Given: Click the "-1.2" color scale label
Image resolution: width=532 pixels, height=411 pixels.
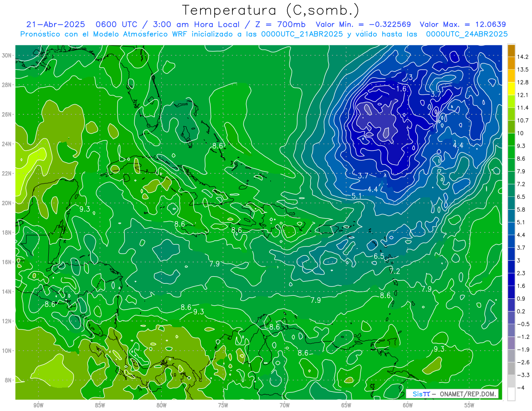Looking at the screenshot, I should pos(524,337).
